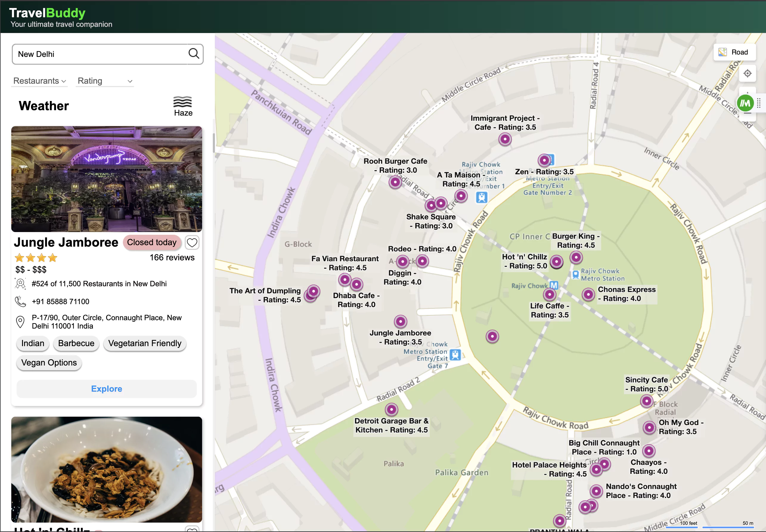766x532 pixels.
Task: Select the Vegan Options tag
Action: (x=49, y=363)
